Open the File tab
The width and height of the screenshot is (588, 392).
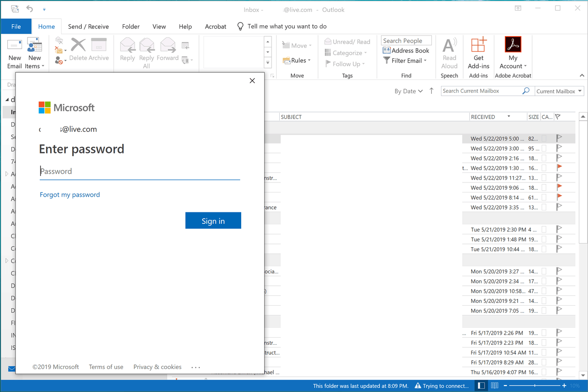coord(16,26)
